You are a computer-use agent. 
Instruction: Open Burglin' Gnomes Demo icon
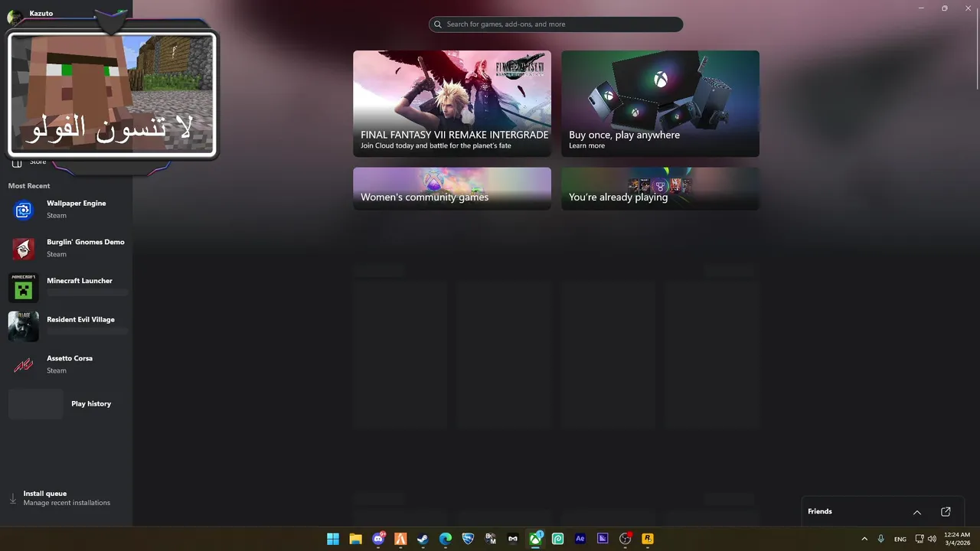coord(24,249)
